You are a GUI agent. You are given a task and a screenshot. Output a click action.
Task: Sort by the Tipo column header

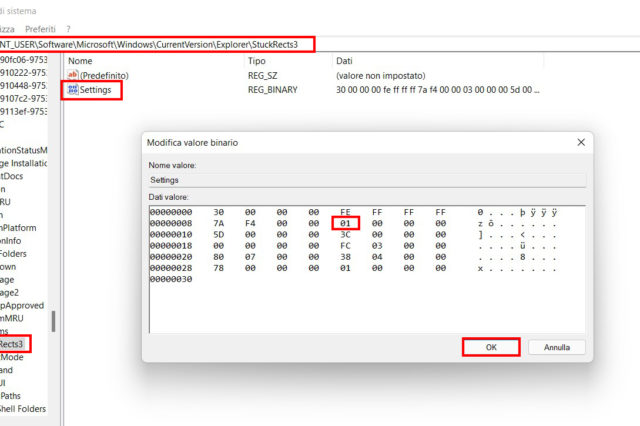click(257, 61)
